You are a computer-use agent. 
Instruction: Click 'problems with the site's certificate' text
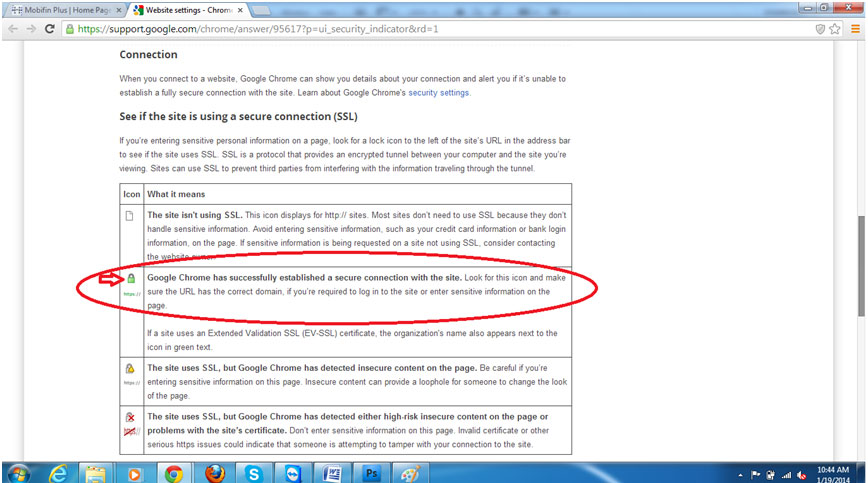pyautogui.click(x=216, y=430)
